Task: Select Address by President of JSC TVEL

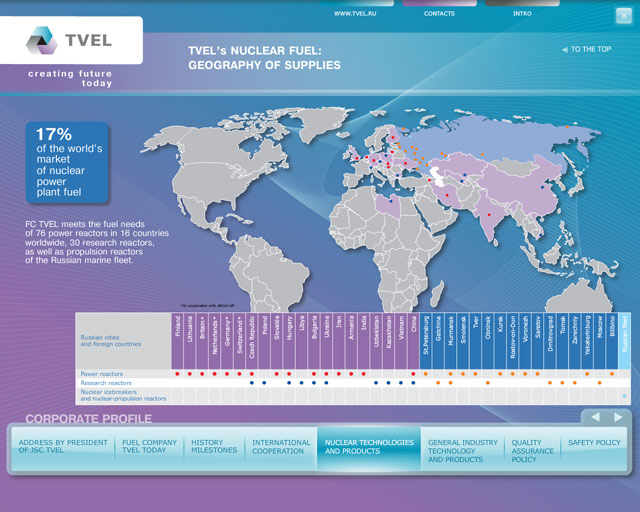Action: (x=63, y=446)
